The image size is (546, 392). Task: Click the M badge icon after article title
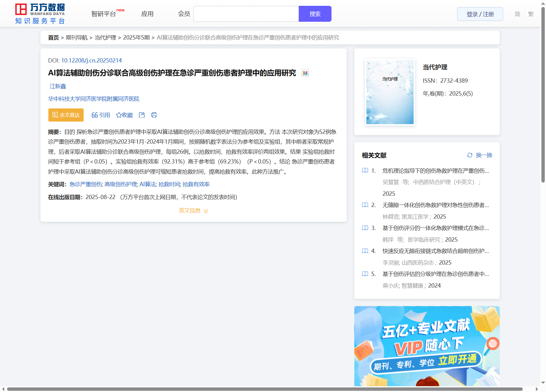[305, 73]
